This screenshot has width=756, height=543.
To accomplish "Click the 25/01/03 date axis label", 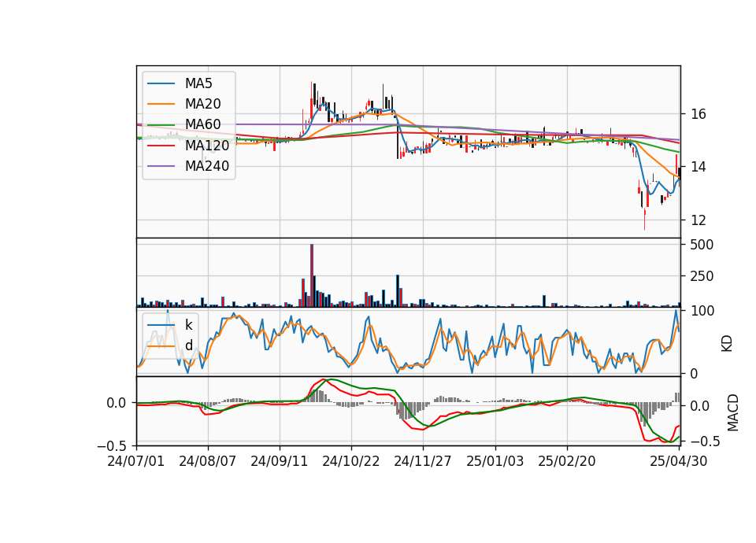I will point(495,461).
